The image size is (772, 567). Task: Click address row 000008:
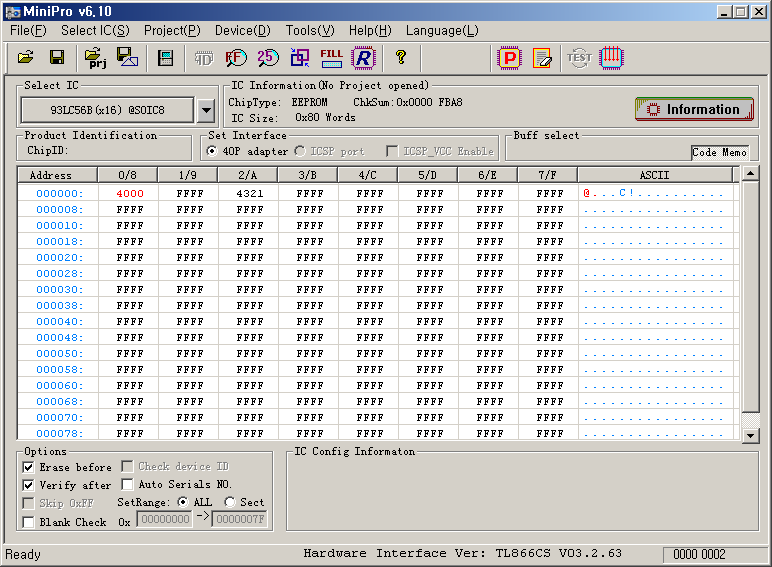pyautogui.click(x=59, y=210)
